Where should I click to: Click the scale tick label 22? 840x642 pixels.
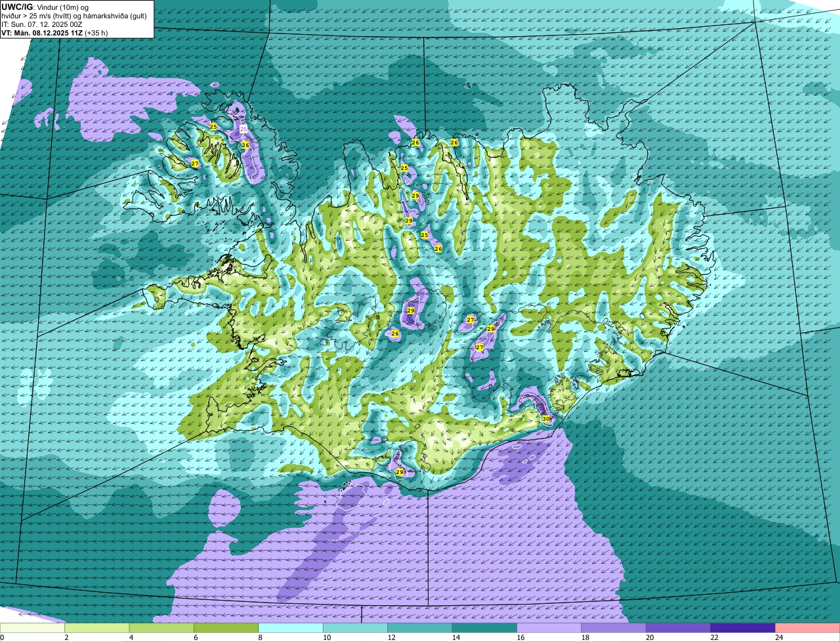714,637
